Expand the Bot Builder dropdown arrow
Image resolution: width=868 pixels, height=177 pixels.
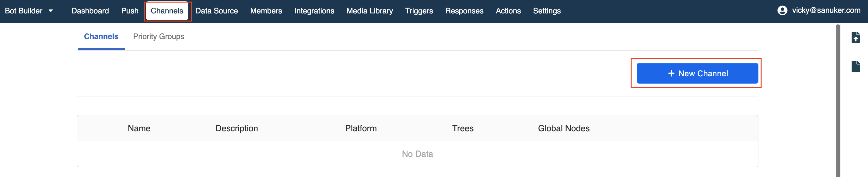pos(51,11)
